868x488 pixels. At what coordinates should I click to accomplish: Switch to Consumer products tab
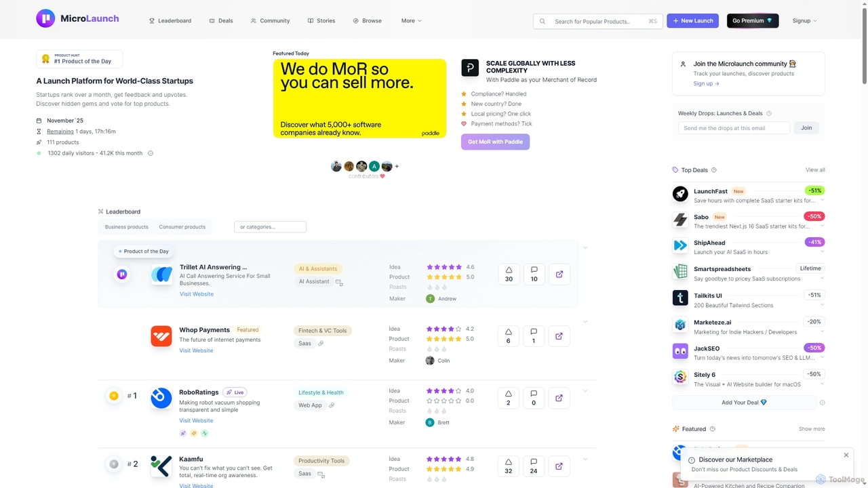click(182, 227)
